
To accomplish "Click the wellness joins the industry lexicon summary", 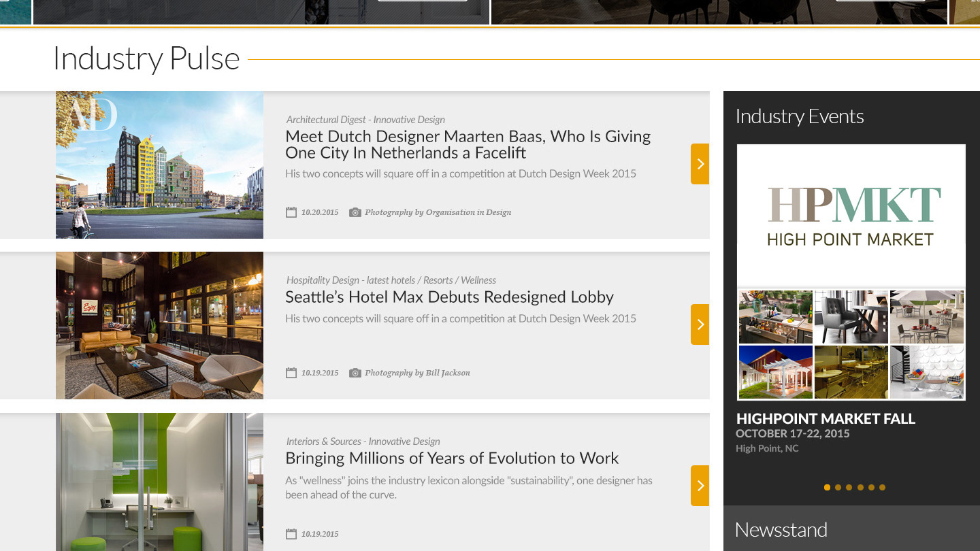I will pos(469,488).
